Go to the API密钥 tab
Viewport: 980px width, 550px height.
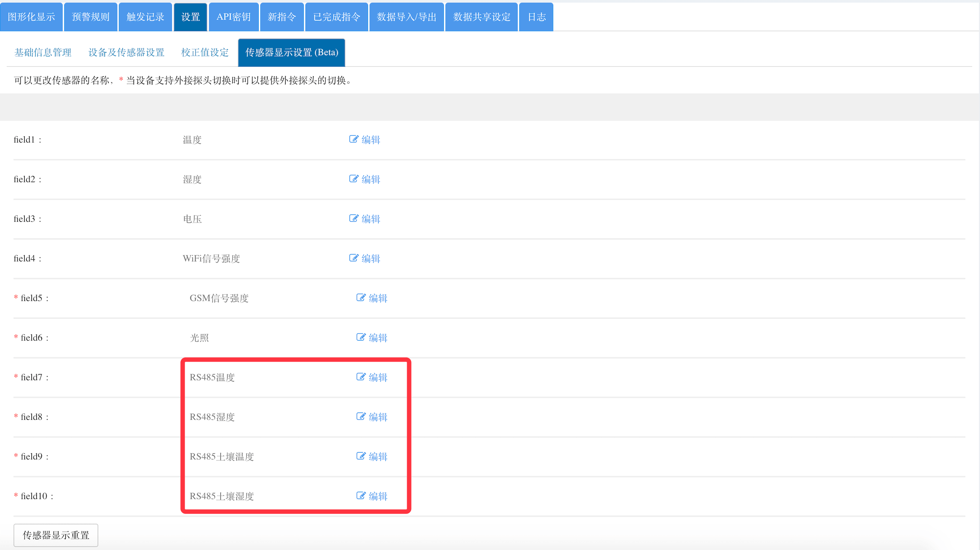coord(233,17)
